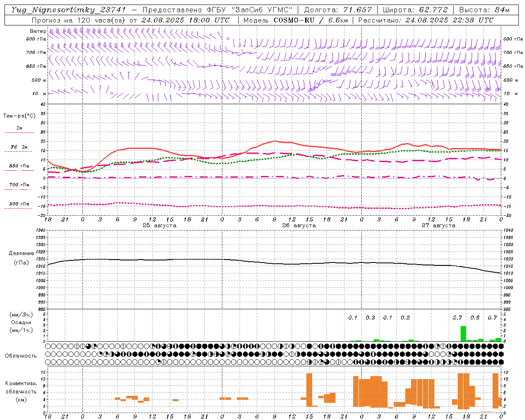
Task: Click the 26 августа date label
Action: coord(299,226)
